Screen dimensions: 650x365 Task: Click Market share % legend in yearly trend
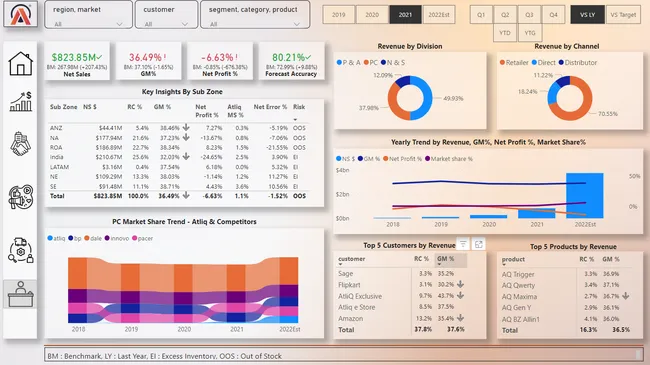pos(449,158)
